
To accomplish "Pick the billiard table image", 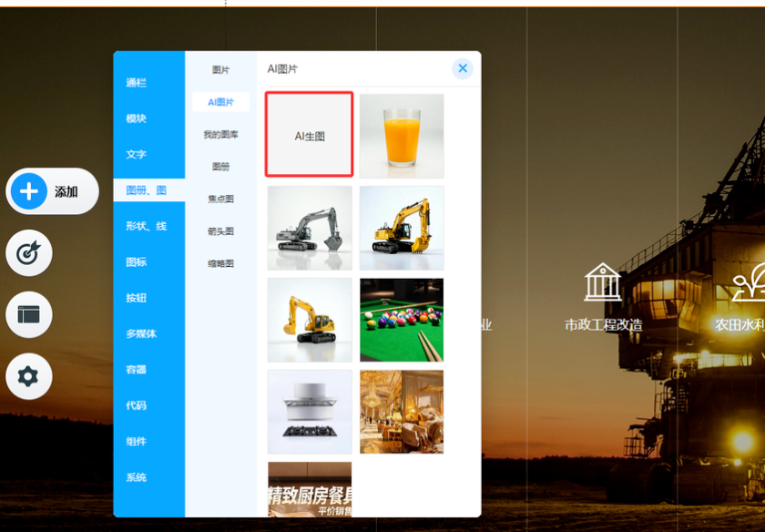I will point(402,320).
